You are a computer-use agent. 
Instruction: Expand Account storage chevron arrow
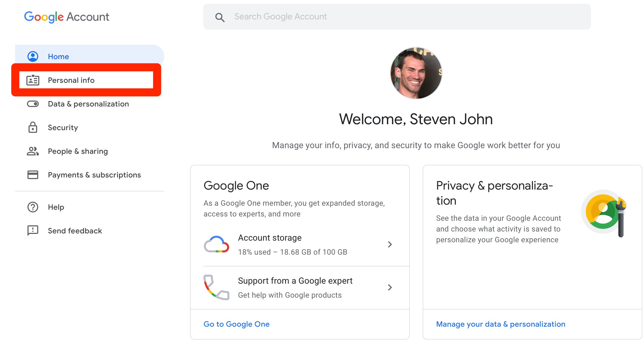coord(390,244)
